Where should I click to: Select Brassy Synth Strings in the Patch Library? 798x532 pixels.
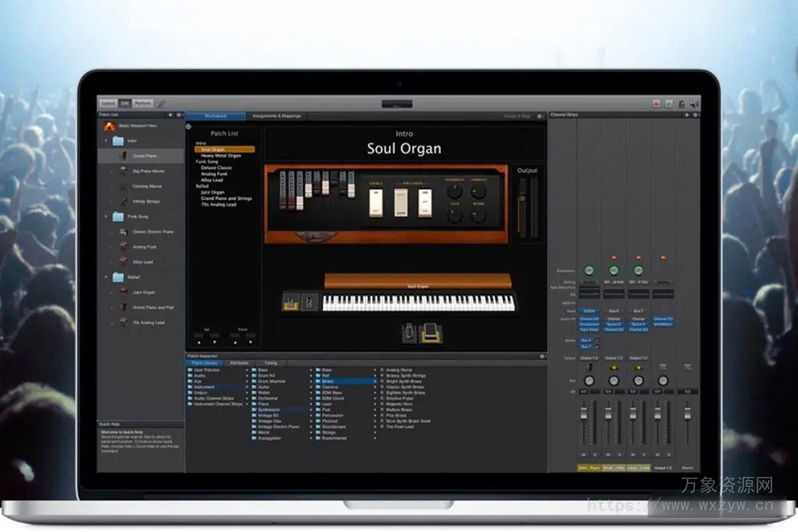(x=405, y=375)
